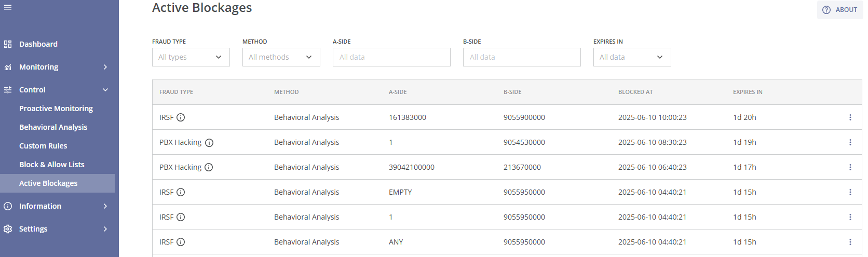868x257 pixels.
Task: Focus the A-SIDE filter input
Action: pyautogui.click(x=391, y=57)
